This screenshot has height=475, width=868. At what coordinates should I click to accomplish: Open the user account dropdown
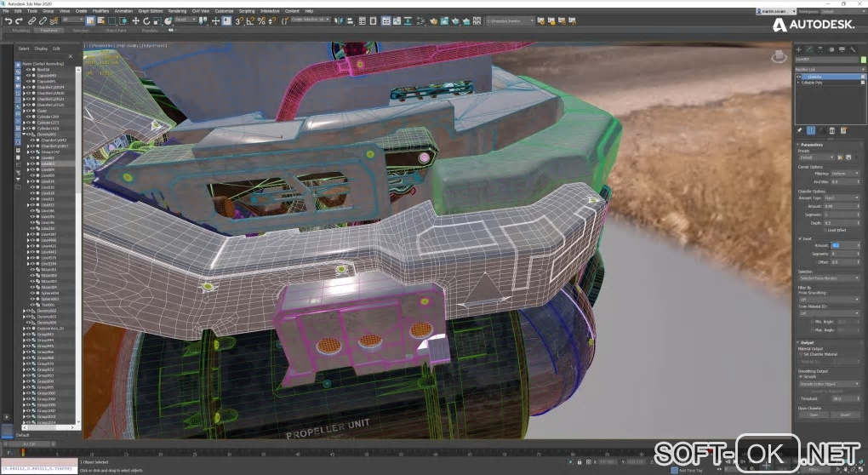click(x=776, y=11)
